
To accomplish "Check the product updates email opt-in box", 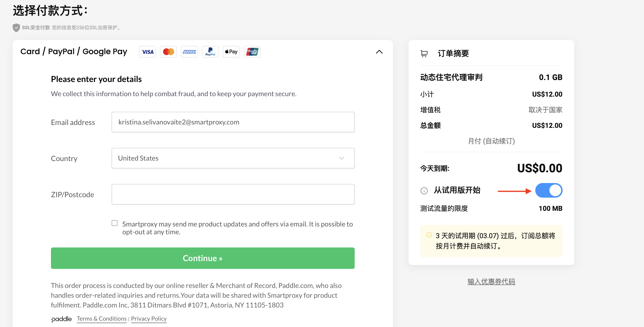I will point(115,223).
